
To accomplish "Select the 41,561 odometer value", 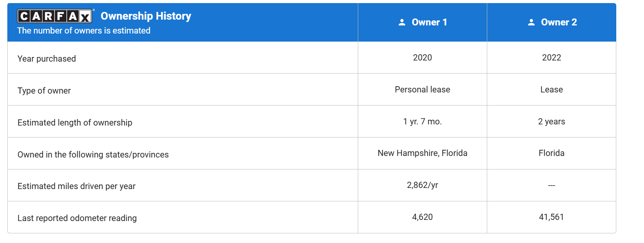I will [552, 217].
